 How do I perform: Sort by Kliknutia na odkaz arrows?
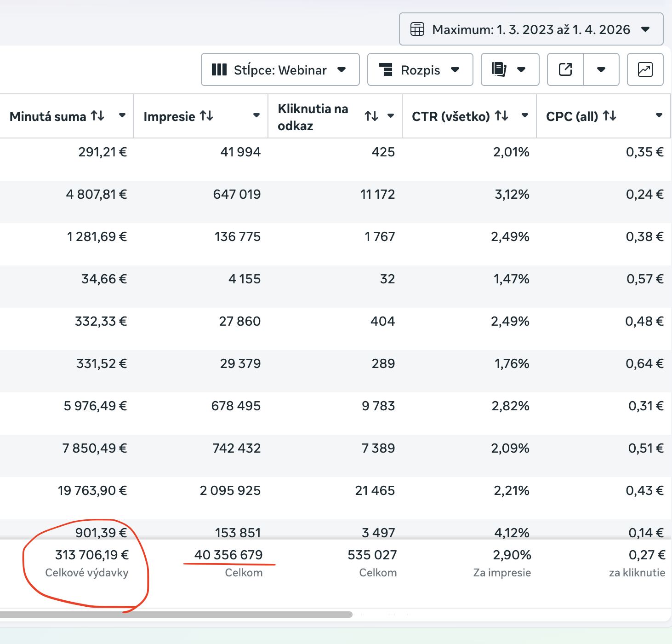click(371, 116)
